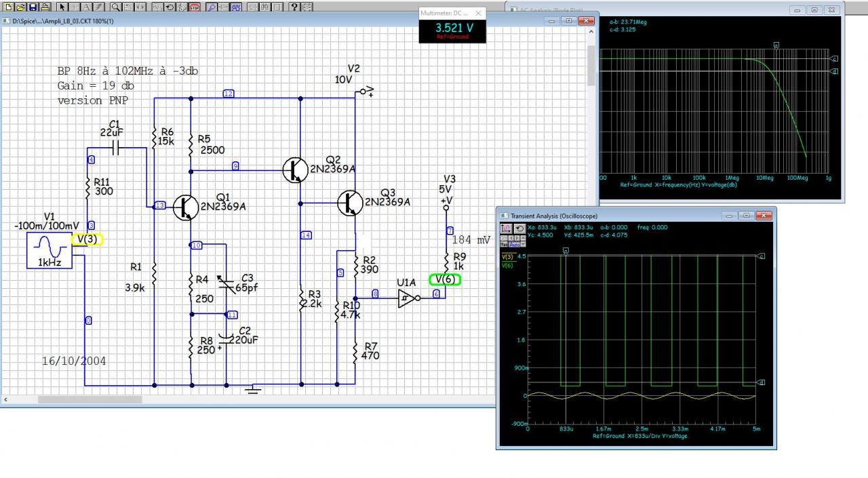Click the '184 mV' label near R9
This screenshot has width=868, height=478.
point(471,240)
